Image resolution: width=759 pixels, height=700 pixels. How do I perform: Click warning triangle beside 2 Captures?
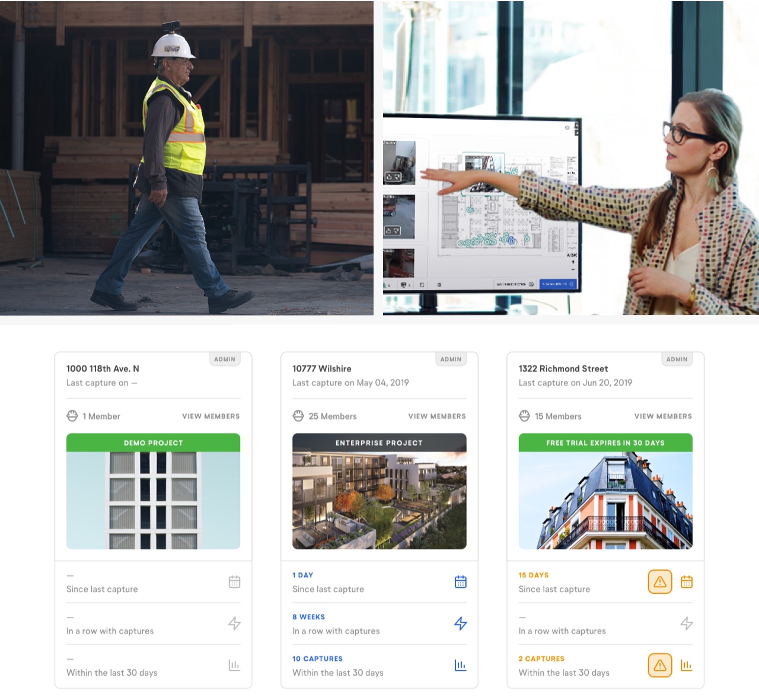(x=659, y=666)
